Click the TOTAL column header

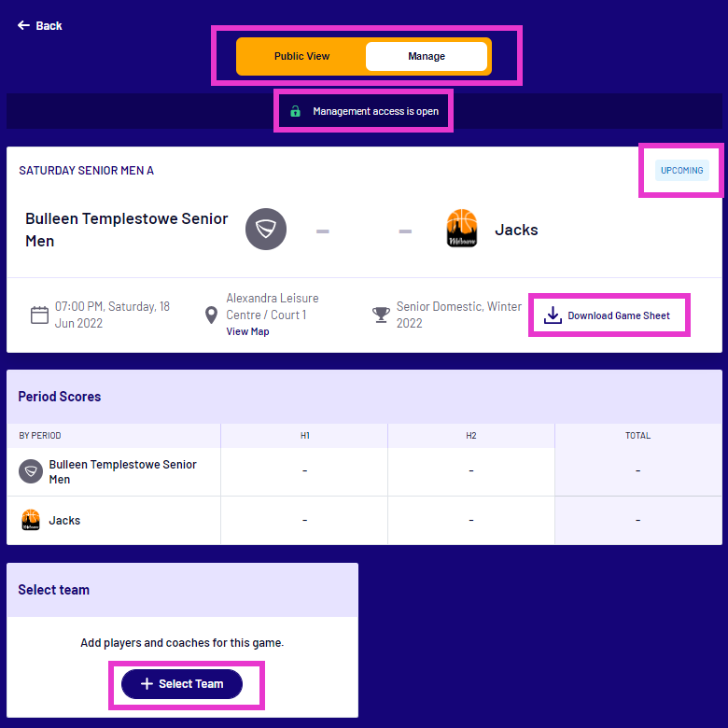[638, 436]
